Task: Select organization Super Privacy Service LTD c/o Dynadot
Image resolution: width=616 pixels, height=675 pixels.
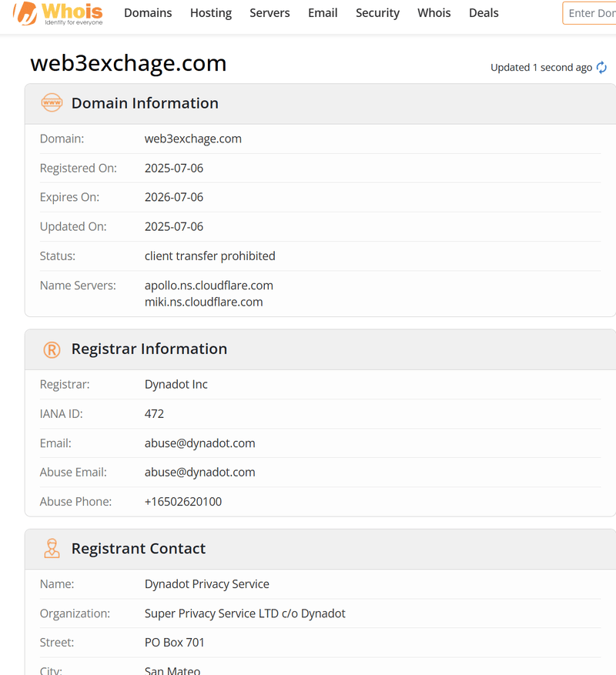Action: click(245, 613)
